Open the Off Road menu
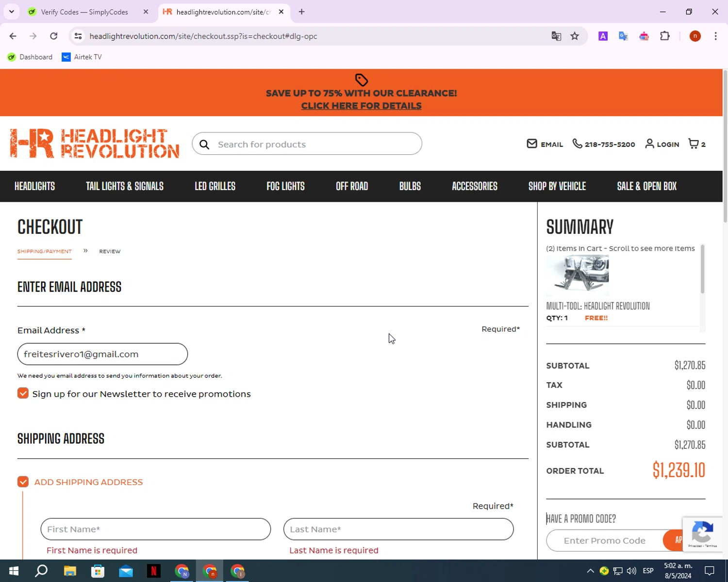 tap(352, 186)
